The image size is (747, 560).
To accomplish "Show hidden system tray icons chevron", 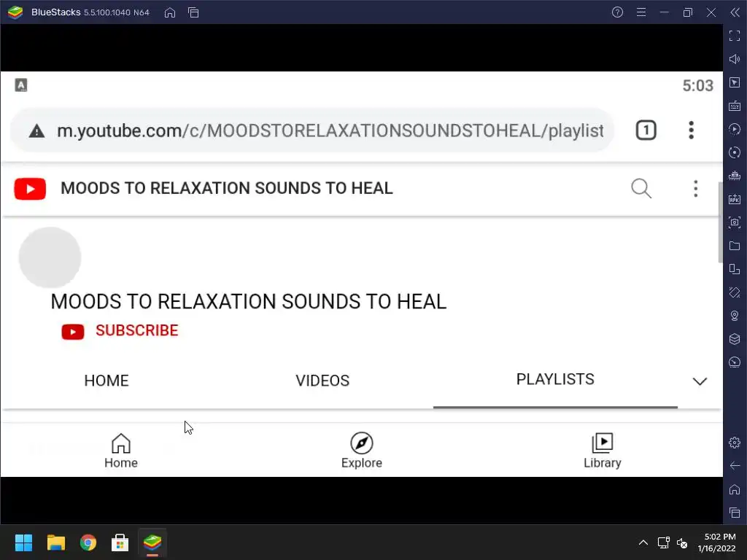I will point(643,542).
